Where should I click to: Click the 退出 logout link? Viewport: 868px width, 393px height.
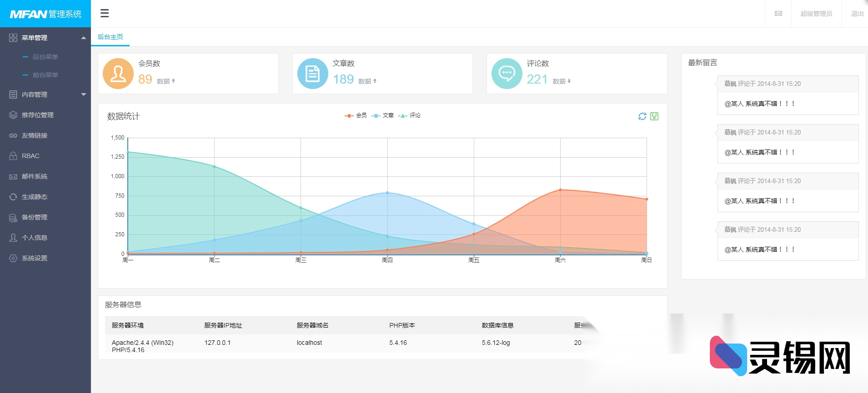point(857,14)
